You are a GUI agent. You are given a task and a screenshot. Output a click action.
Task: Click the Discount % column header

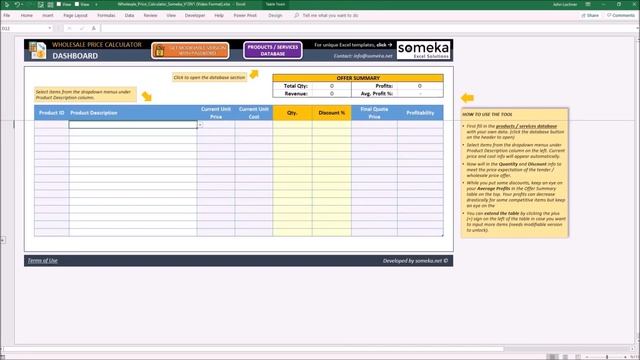(x=332, y=113)
